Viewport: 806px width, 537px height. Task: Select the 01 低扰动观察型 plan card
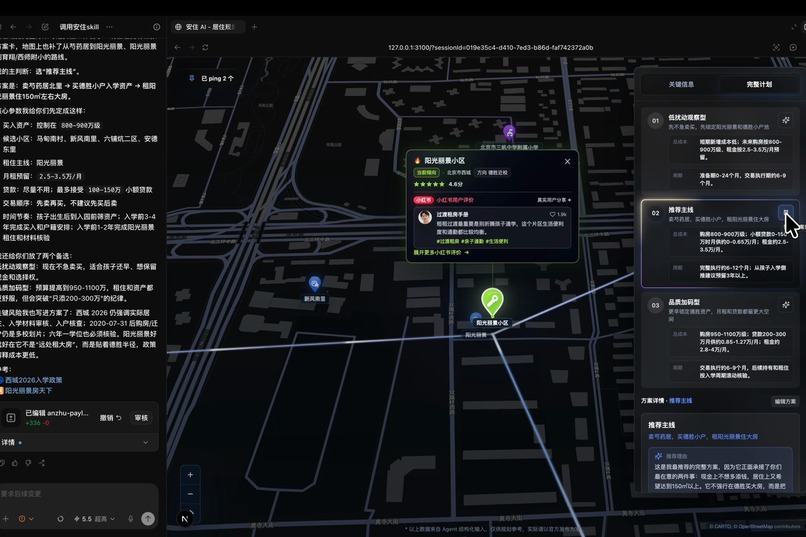720,149
